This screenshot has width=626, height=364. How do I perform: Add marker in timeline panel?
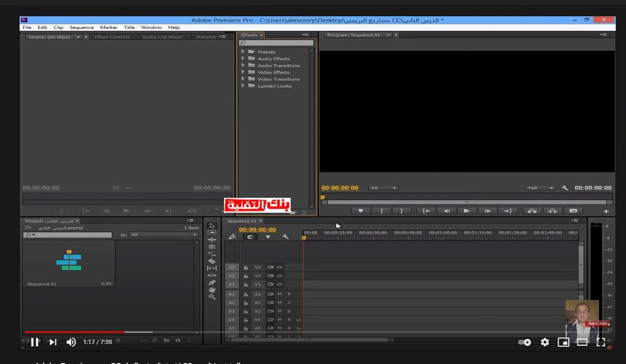[x=268, y=237]
